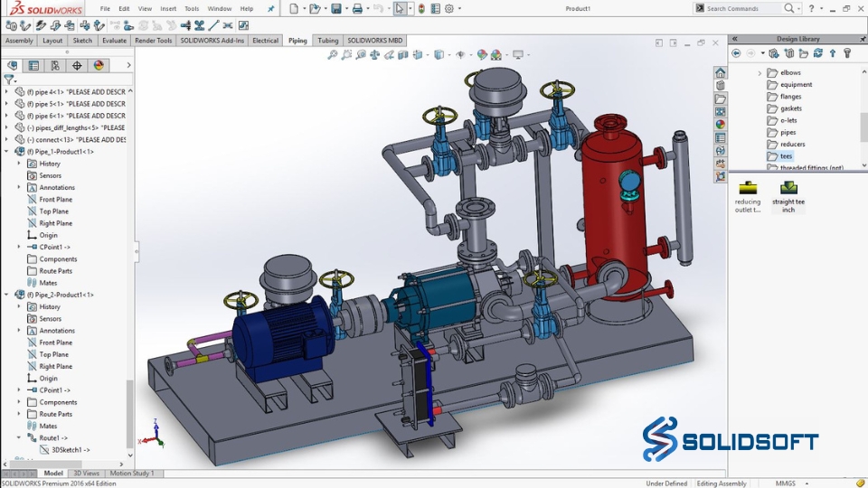Click the Rebuild traffic light icon

click(x=422, y=8)
